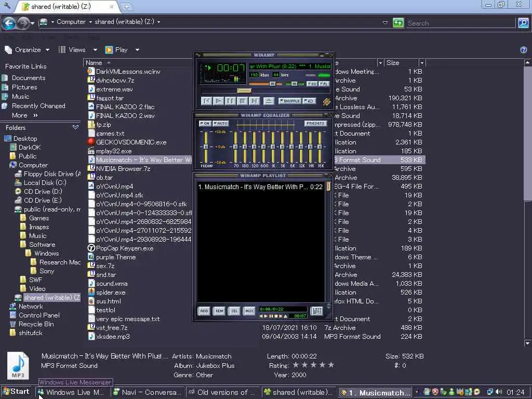Click the PREAMP equalizer slider
This screenshot has width=532, height=399.
tap(206, 147)
